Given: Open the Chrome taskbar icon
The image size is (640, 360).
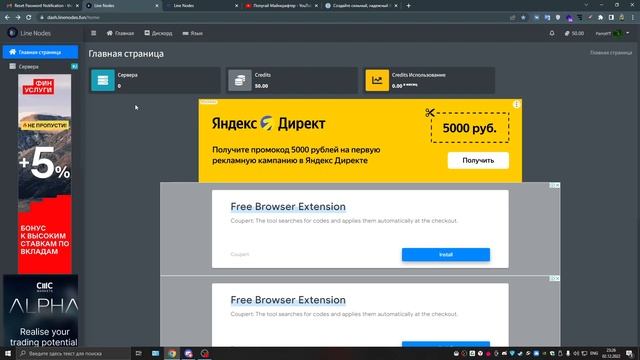Looking at the screenshot, I should coord(172,353).
